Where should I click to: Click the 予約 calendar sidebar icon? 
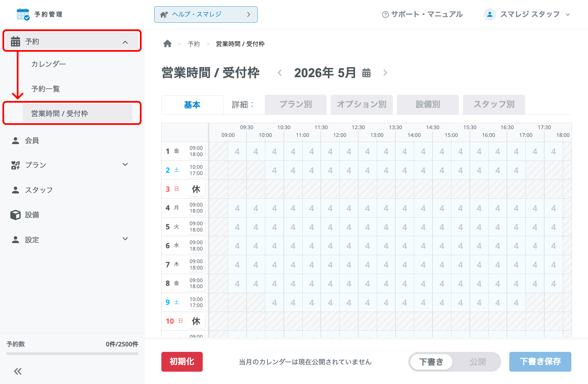click(x=16, y=41)
